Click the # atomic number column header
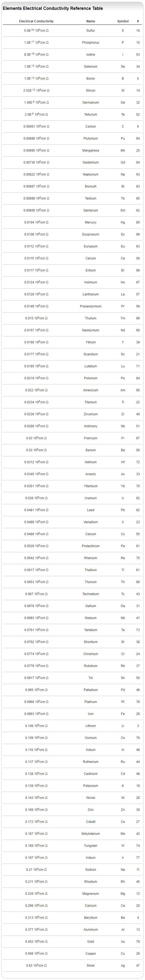 coord(138,21)
